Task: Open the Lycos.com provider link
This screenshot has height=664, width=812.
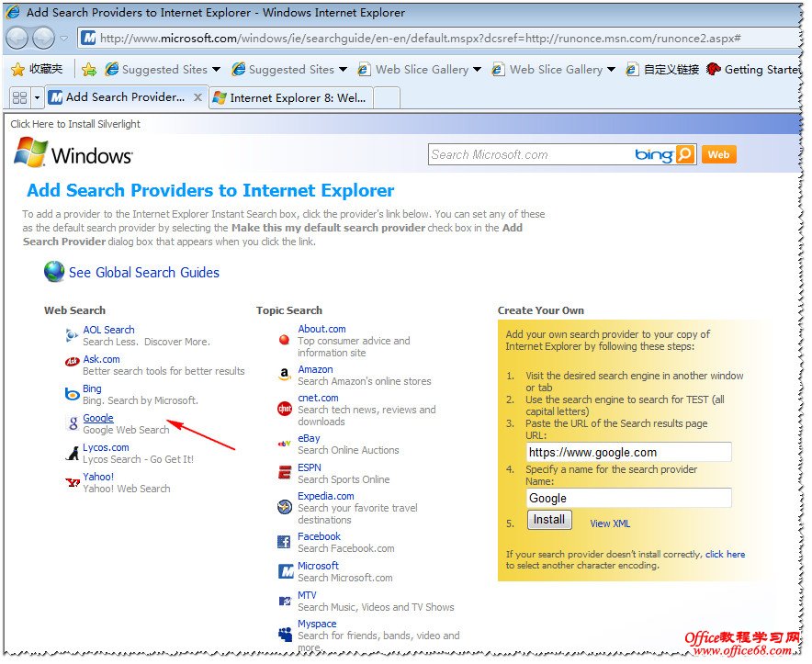Action: pyautogui.click(x=107, y=447)
